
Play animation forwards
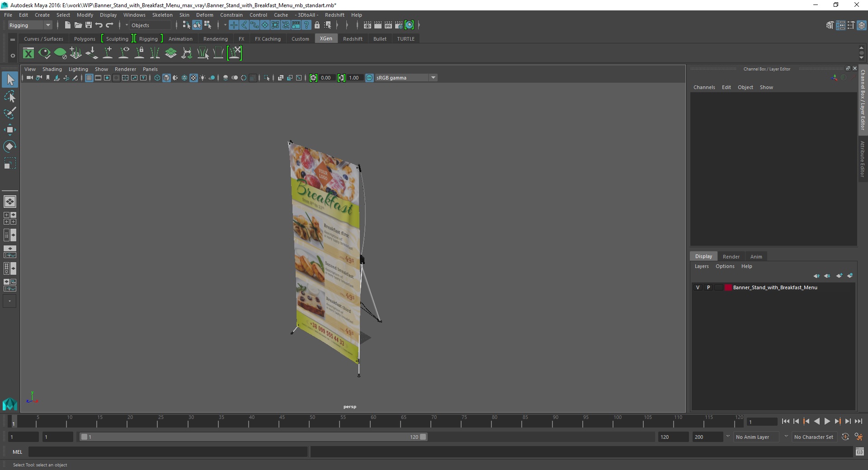point(827,421)
